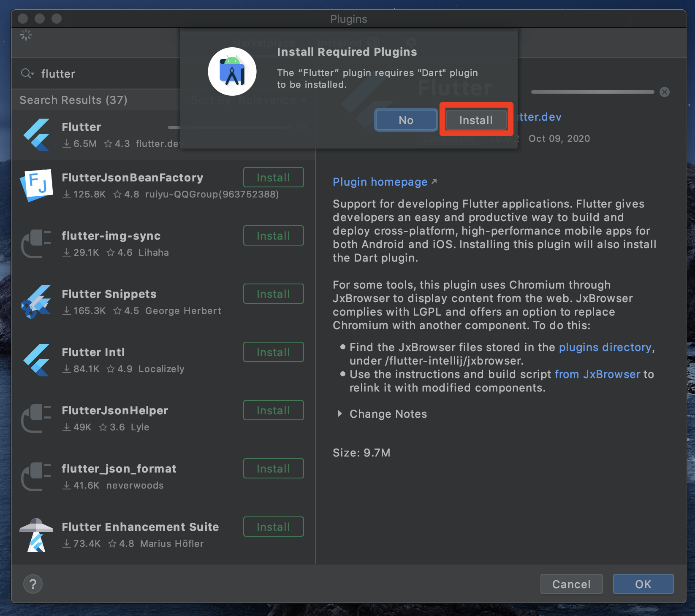695x616 pixels.
Task: Click No in the required plugins dialog
Action: click(x=406, y=120)
